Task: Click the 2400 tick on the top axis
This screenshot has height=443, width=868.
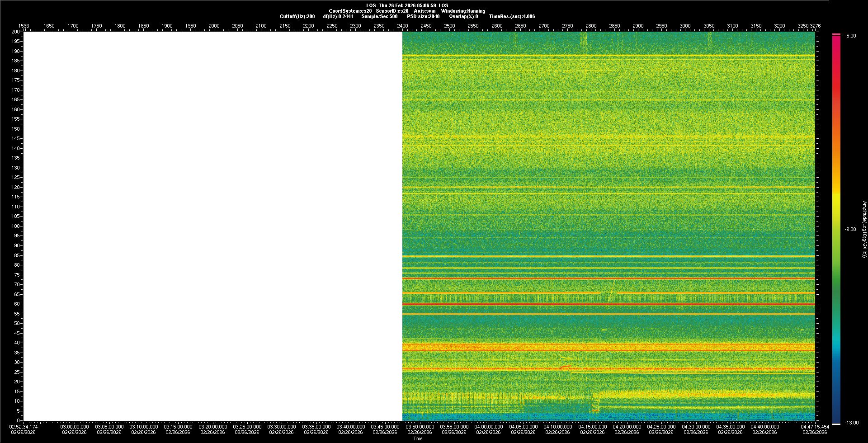Action: (402, 26)
